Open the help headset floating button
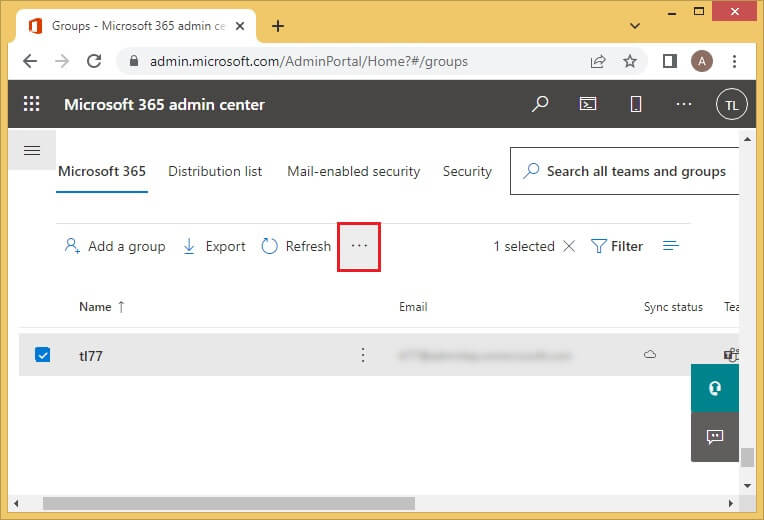The height and width of the screenshot is (520, 764). pyautogui.click(x=714, y=388)
